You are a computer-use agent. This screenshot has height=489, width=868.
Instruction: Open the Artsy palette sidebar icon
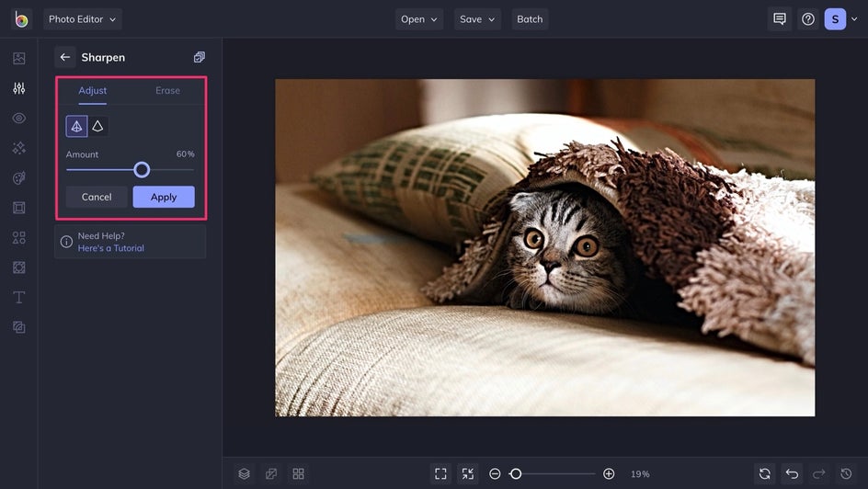click(x=18, y=177)
